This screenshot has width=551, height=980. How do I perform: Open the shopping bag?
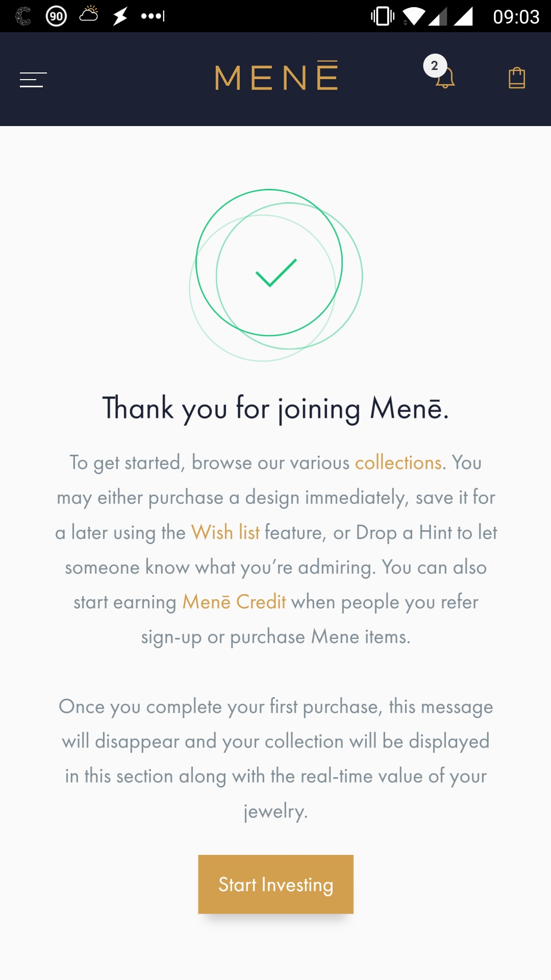pos(517,78)
